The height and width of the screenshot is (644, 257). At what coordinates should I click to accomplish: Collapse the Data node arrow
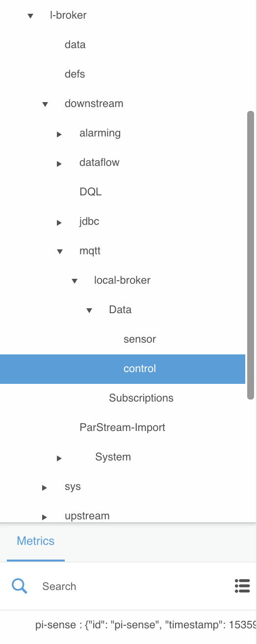coord(89,310)
